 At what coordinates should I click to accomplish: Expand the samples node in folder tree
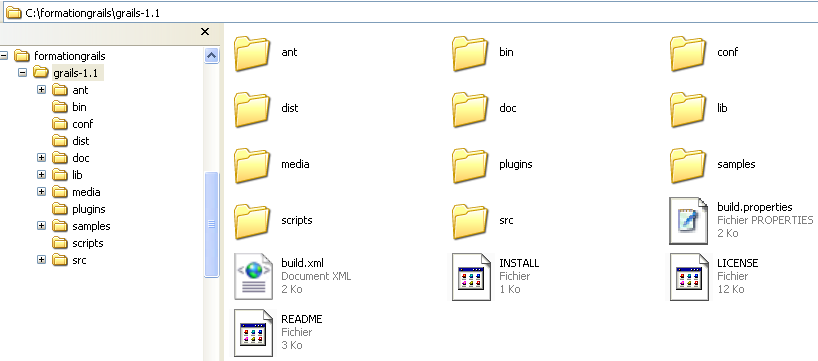point(42,226)
